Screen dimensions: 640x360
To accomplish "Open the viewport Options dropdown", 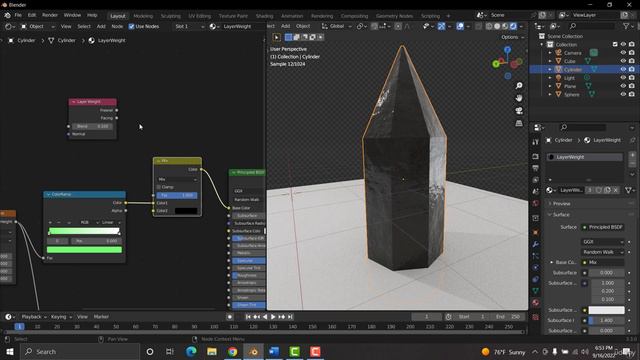I will pyautogui.click(x=512, y=37).
